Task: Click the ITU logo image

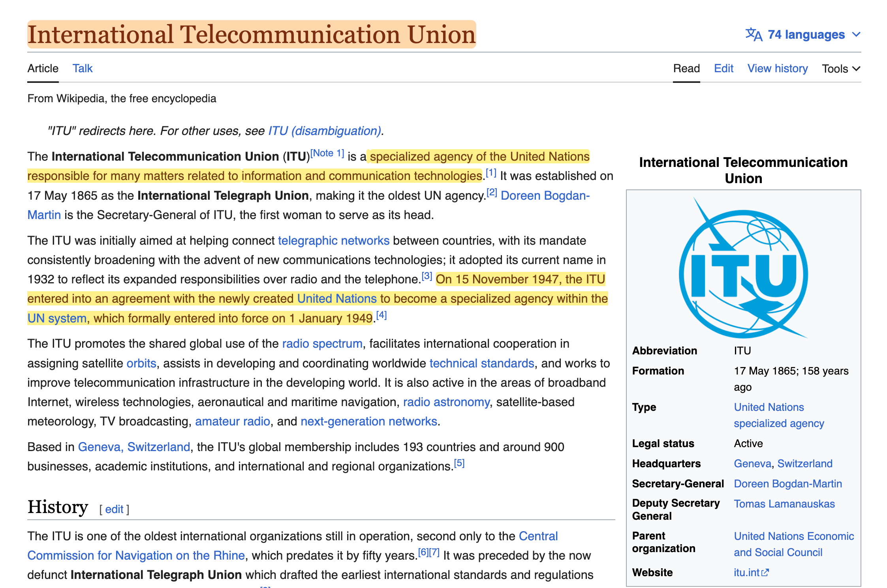Action: 743,268
